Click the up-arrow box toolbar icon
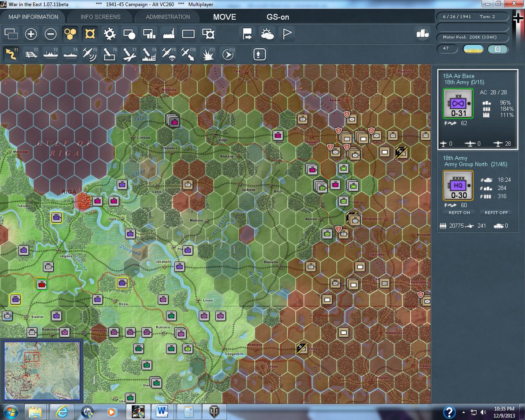 click(260, 54)
